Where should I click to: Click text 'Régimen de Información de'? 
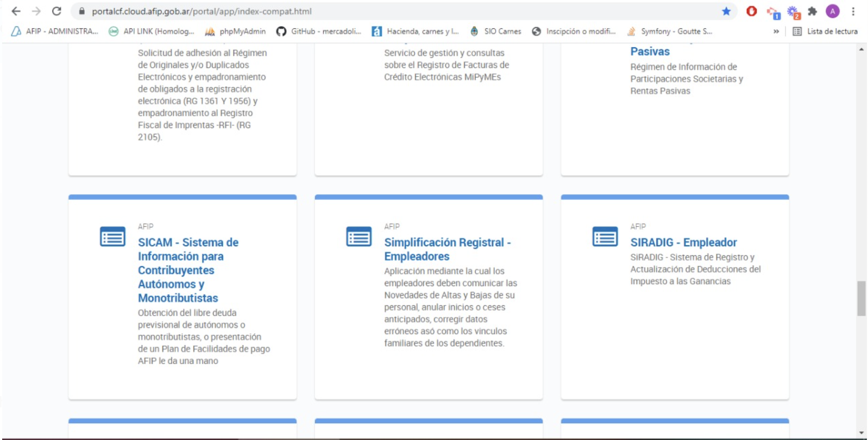pyautogui.click(x=683, y=67)
